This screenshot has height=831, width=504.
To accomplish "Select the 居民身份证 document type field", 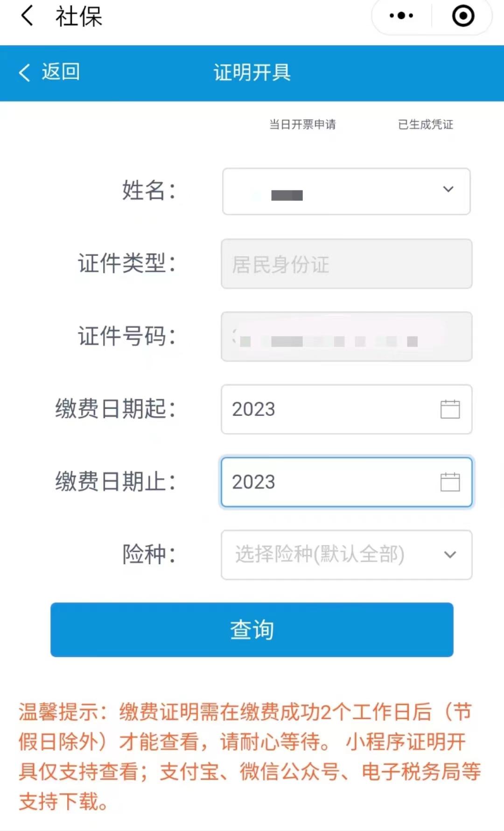I will [346, 264].
